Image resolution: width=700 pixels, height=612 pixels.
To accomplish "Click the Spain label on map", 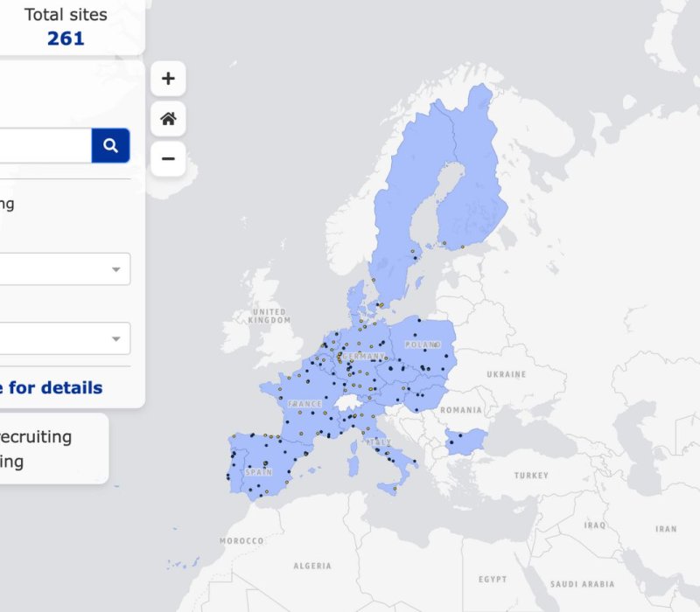I will pos(258,472).
